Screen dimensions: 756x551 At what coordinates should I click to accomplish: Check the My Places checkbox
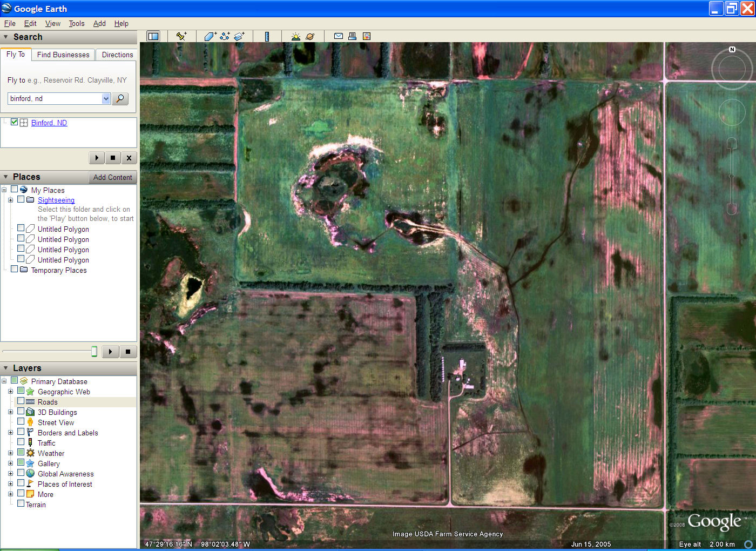coord(14,190)
